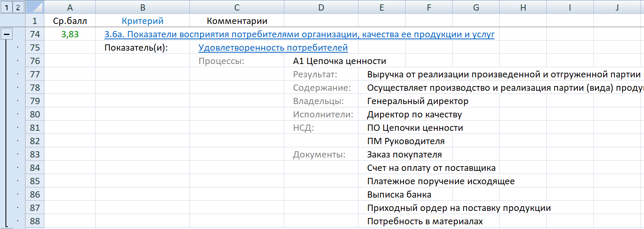Select column H header
This screenshot has width=644, height=229.
click(x=523, y=7)
